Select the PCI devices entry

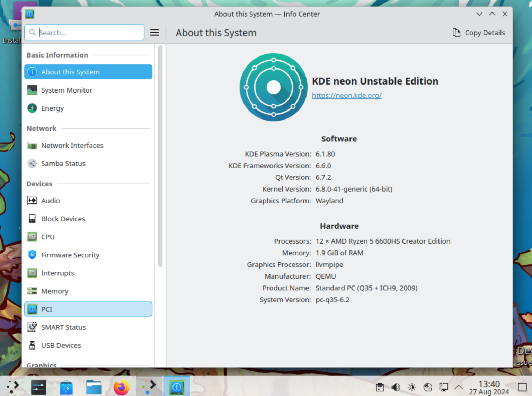(46, 309)
